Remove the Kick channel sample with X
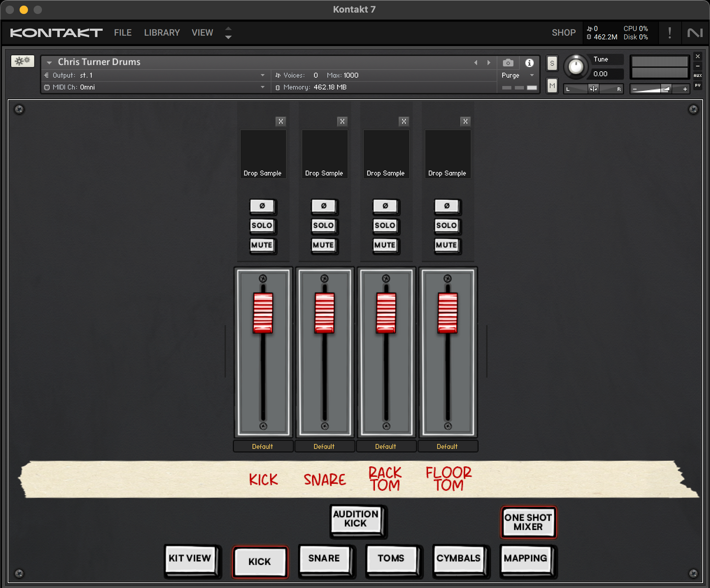Screen dimensions: 710x588 coord(281,121)
